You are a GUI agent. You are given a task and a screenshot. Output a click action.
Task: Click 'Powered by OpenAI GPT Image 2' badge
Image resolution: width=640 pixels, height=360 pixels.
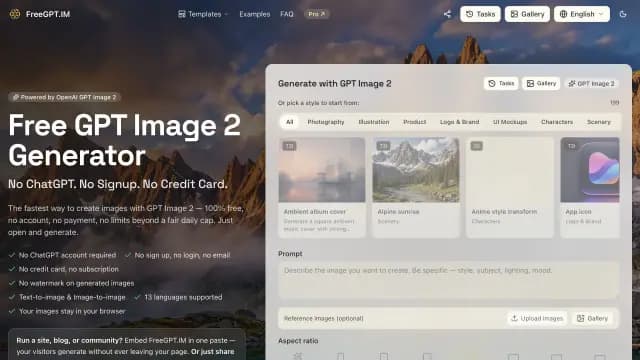tap(64, 97)
